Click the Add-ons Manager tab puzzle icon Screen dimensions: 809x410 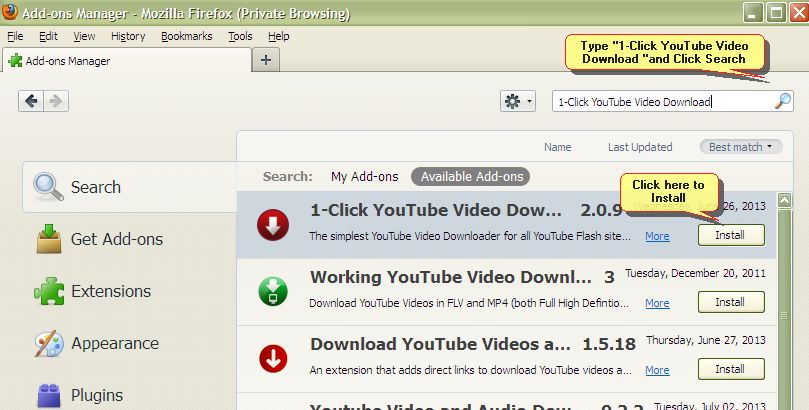[15, 60]
